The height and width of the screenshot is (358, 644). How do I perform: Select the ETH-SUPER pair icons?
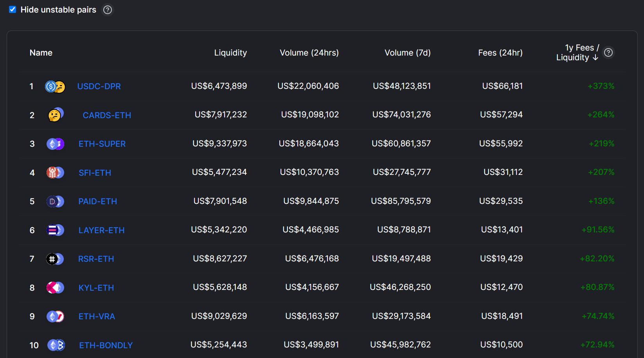[x=55, y=144]
